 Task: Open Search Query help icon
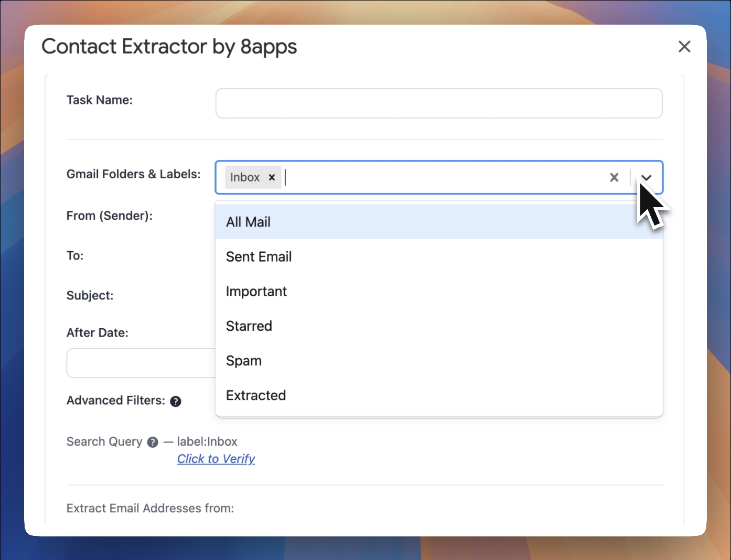(153, 442)
